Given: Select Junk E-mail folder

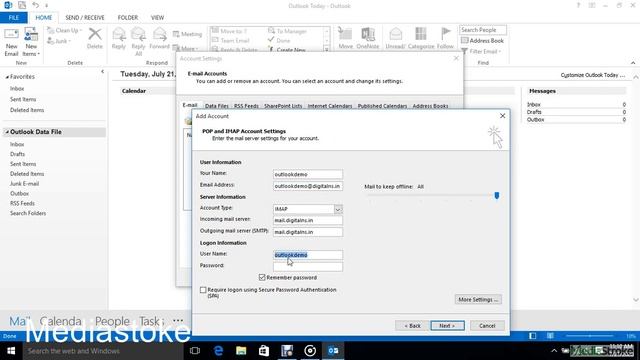Looking at the screenshot, I should (x=24, y=184).
